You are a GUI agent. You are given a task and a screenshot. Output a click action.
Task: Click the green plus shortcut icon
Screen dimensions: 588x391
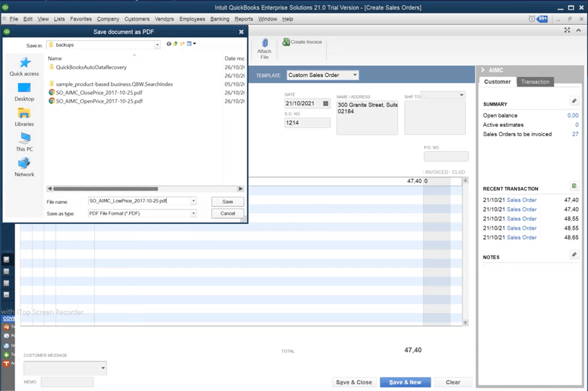coord(6,355)
